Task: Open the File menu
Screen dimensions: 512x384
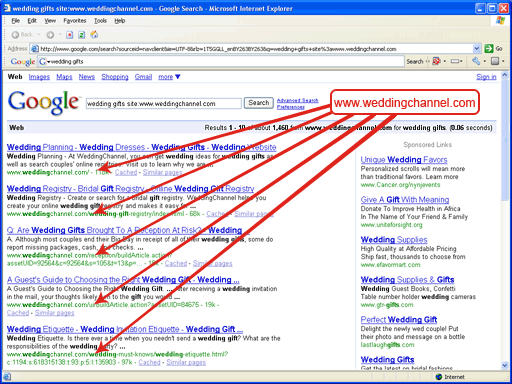Action: 16,21
